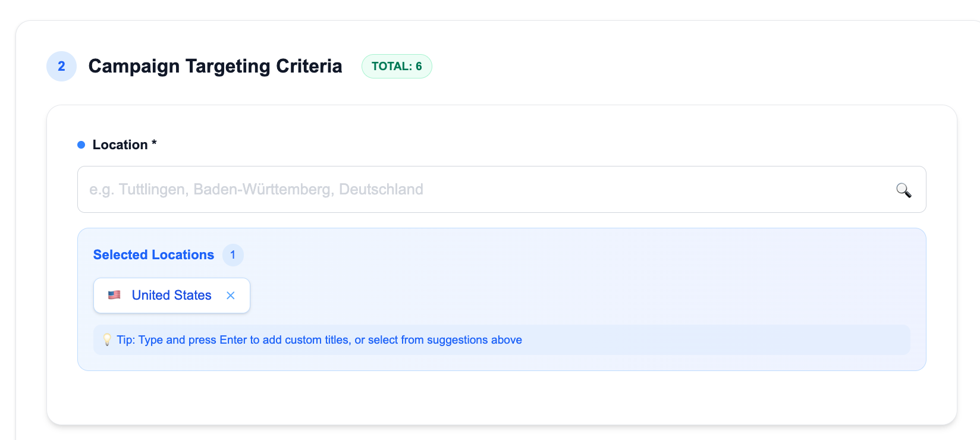Screen dimensions: 980x440
Task: Click the Campaign Targeting Criteria heading
Action: click(x=215, y=66)
